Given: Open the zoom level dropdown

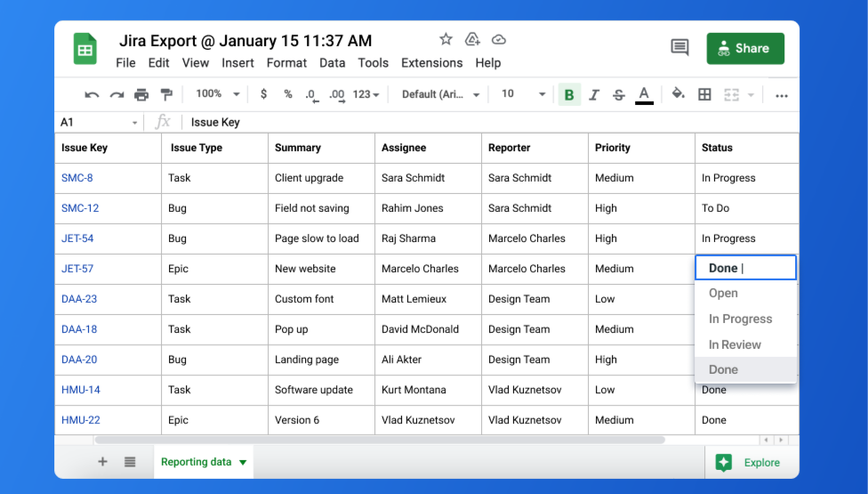Looking at the screenshot, I should 217,94.
